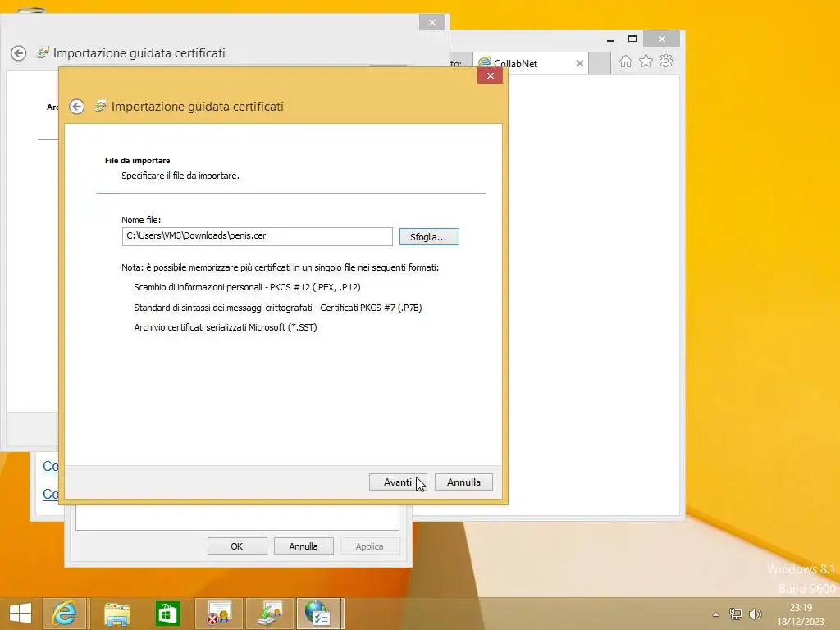Click the Avanti button

click(x=398, y=482)
